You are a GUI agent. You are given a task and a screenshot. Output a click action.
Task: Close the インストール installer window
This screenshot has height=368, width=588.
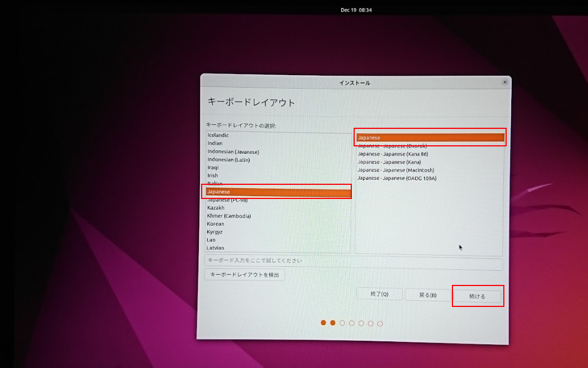tap(505, 82)
